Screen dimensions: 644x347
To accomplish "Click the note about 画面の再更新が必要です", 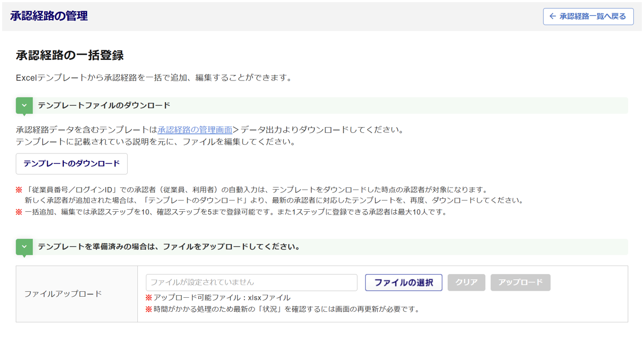I will pyautogui.click(x=282, y=309).
